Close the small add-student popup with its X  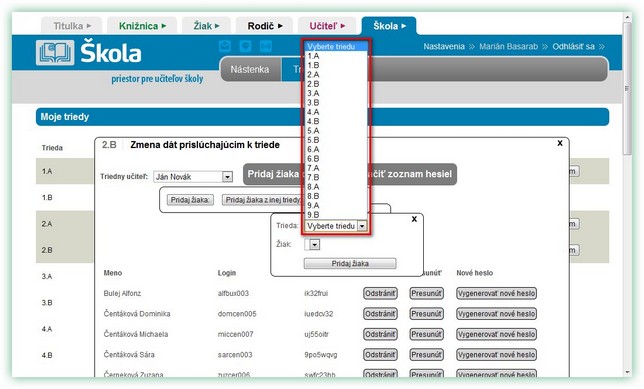414,219
